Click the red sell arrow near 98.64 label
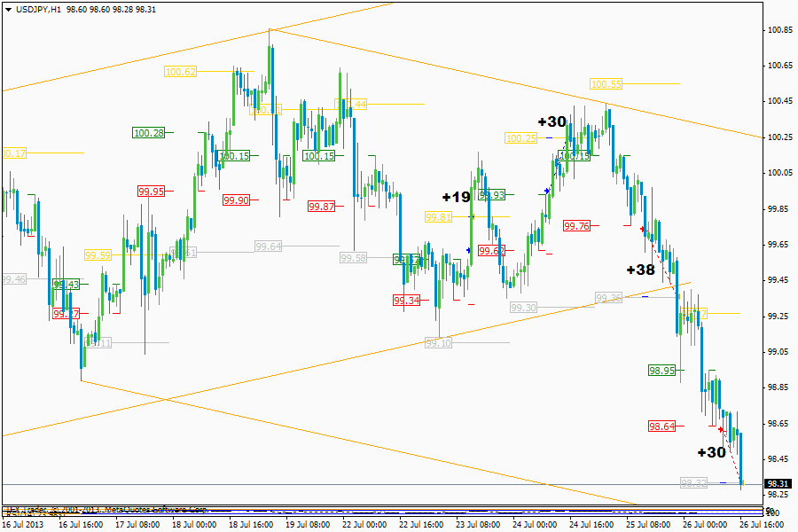This screenshot has height=532, width=798. tap(721, 430)
